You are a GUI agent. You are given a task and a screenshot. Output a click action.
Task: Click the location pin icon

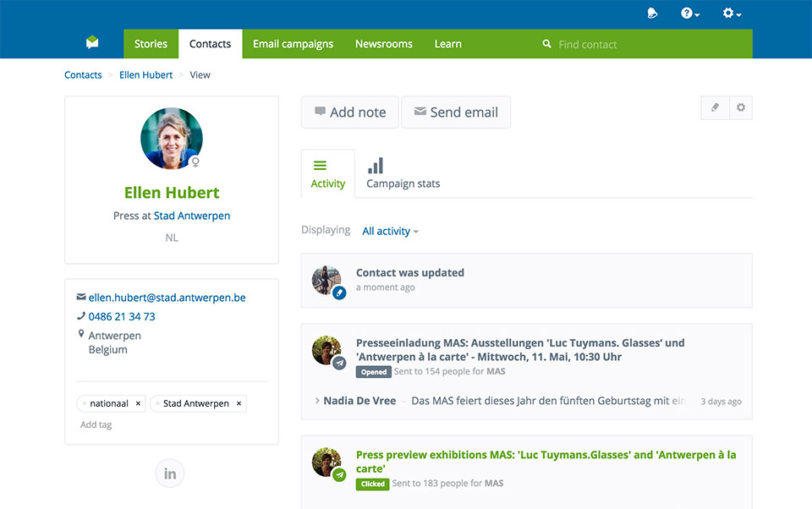pos(81,334)
